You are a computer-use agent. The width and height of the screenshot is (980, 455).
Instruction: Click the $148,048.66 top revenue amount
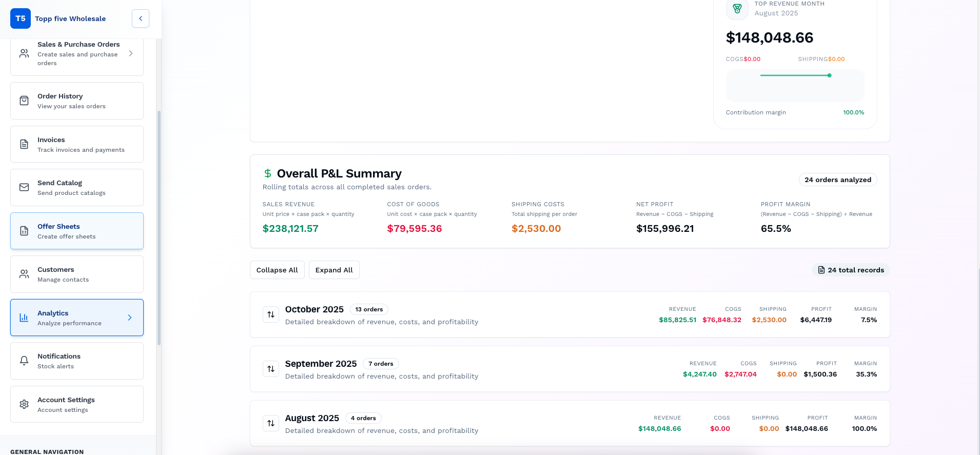pyautogui.click(x=770, y=37)
